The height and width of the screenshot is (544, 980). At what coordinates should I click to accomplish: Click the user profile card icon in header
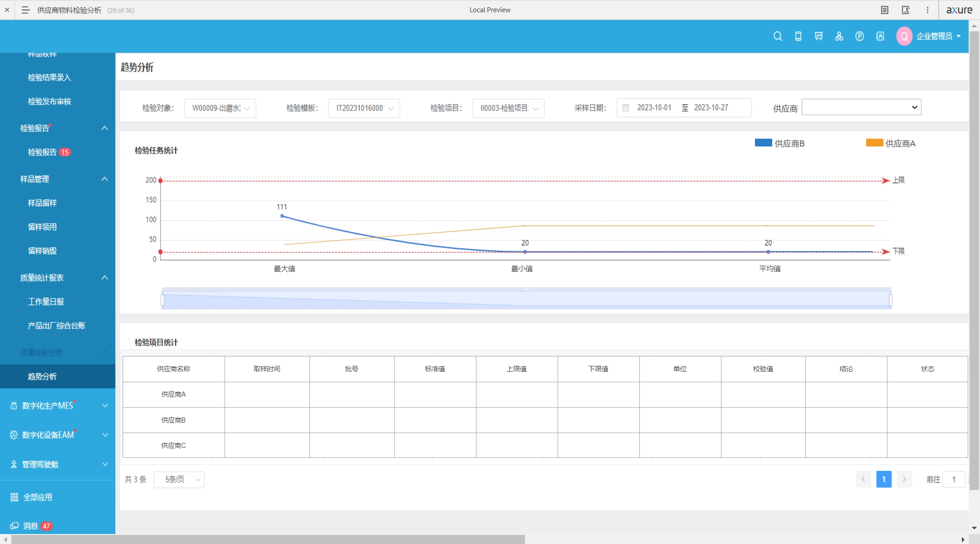880,36
